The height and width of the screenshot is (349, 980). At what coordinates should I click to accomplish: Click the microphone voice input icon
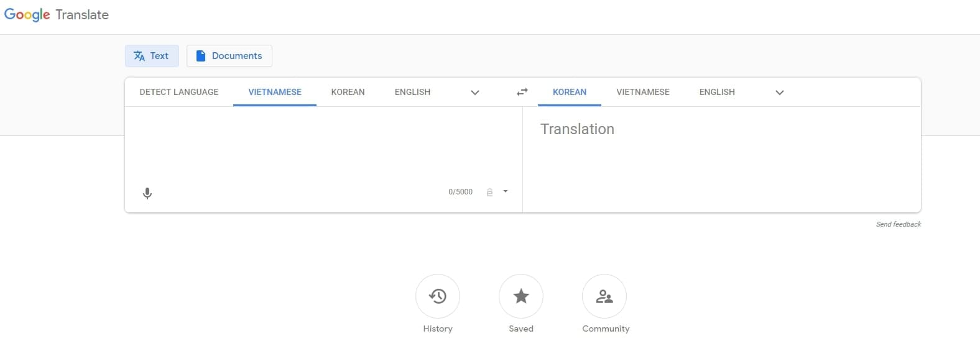click(147, 193)
